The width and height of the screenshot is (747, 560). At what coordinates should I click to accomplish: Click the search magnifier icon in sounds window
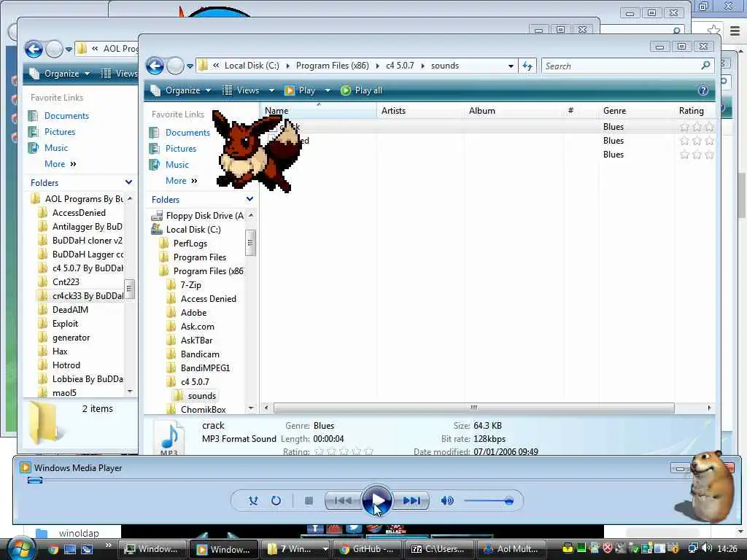[x=705, y=65]
